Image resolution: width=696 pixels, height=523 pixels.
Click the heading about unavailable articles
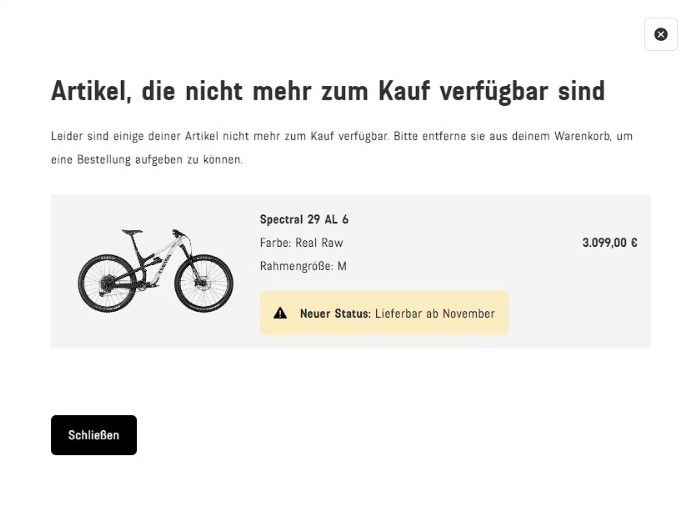(328, 92)
